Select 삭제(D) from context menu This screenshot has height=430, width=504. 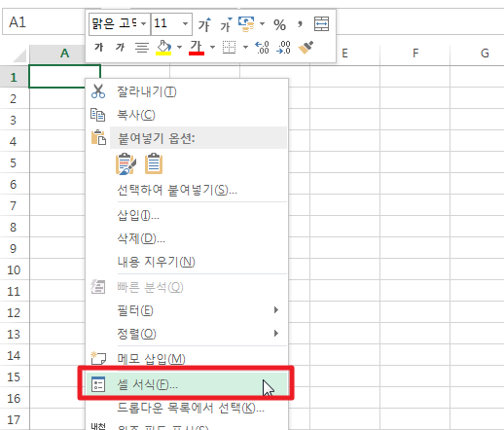click(187, 238)
